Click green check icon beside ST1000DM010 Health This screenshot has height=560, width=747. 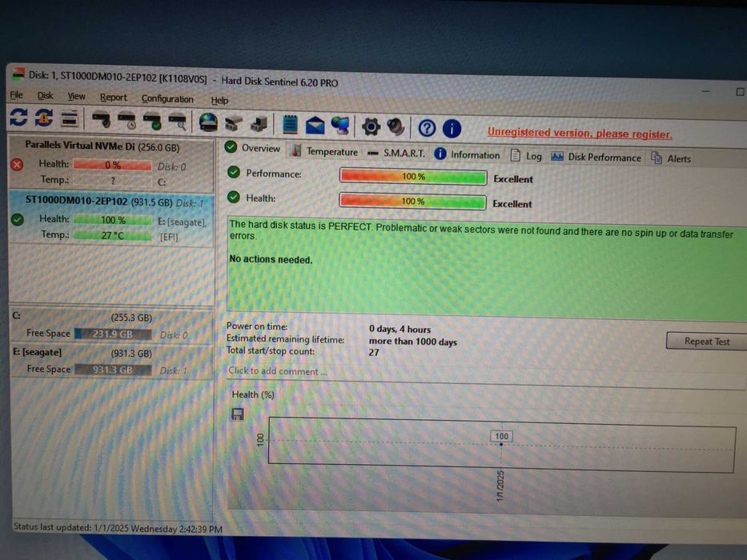pyautogui.click(x=18, y=219)
